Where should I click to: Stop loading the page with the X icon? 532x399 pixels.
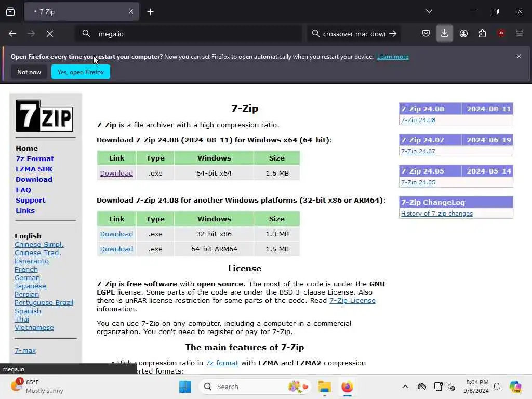[x=50, y=34]
